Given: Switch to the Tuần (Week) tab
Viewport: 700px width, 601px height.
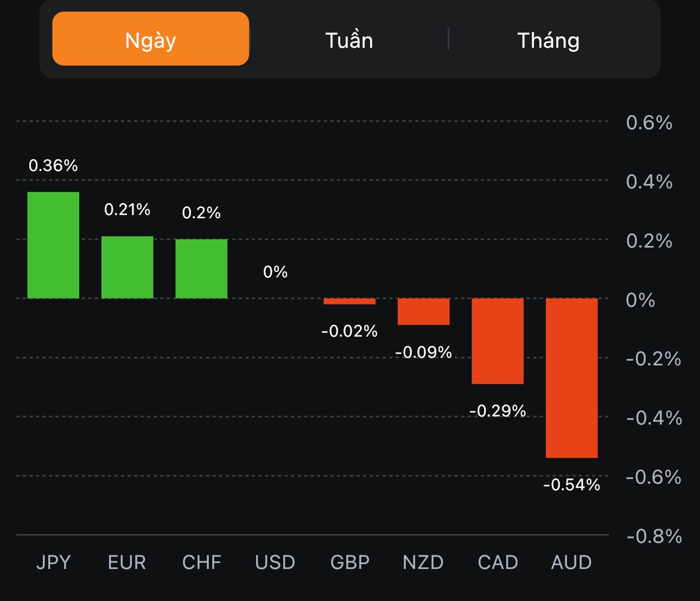Looking at the screenshot, I should point(349,40).
